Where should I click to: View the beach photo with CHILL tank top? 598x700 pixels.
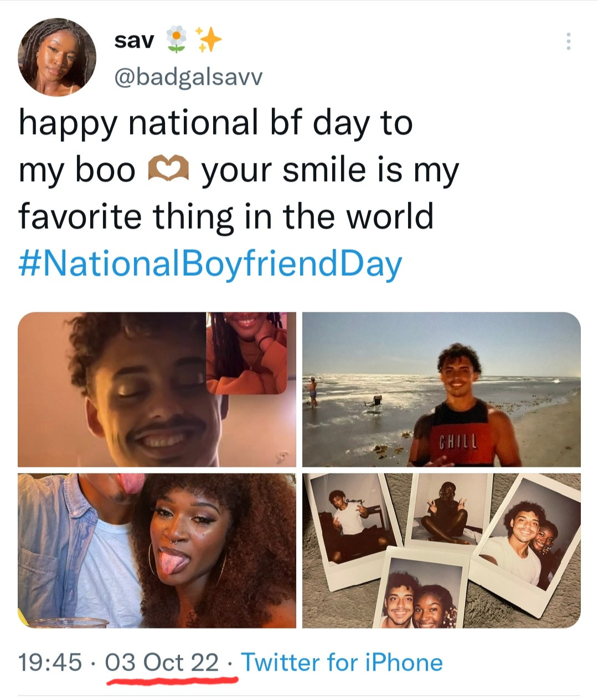click(x=441, y=389)
